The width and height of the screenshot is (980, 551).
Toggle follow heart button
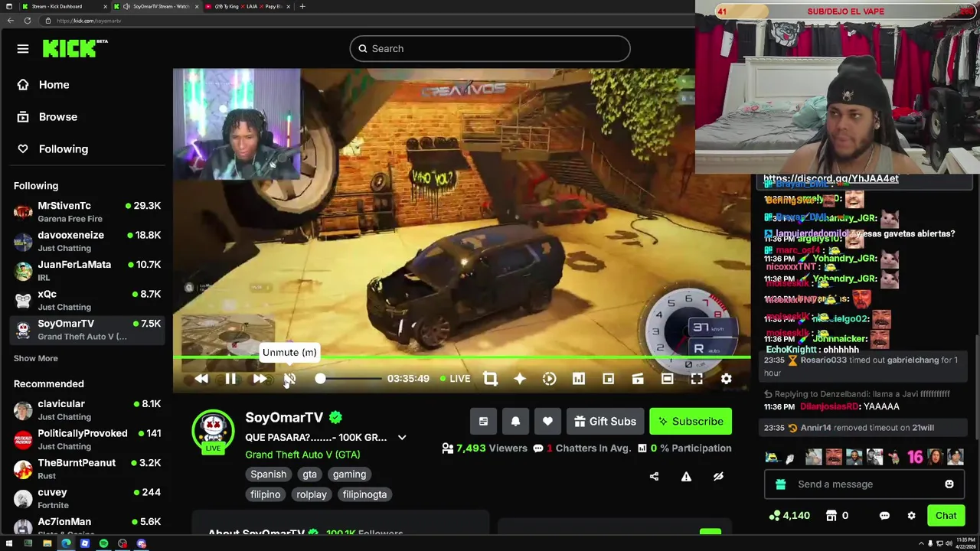click(547, 422)
